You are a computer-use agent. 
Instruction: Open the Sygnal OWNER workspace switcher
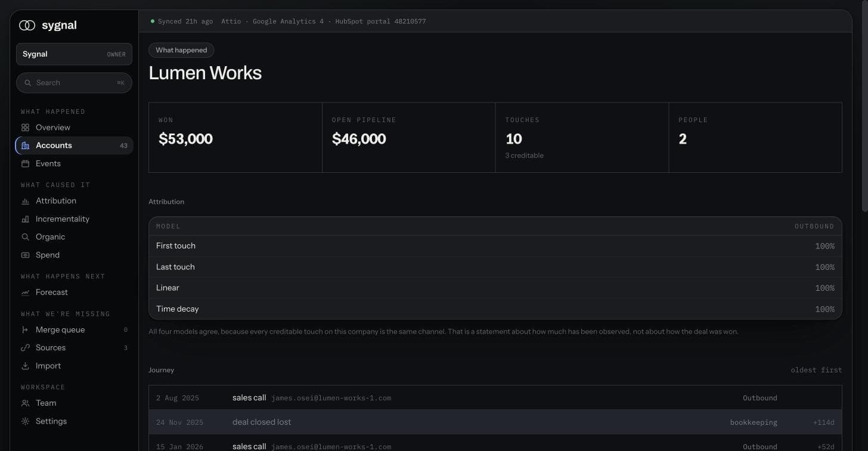pos(74,54)
